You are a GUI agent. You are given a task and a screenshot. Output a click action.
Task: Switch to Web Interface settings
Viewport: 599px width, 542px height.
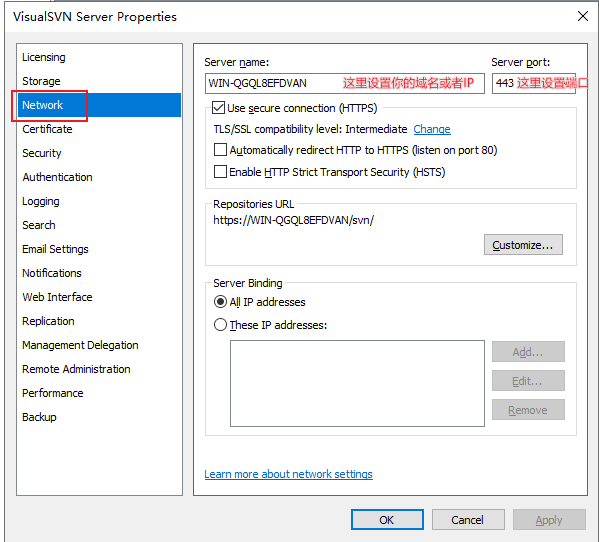coord(57,297)
